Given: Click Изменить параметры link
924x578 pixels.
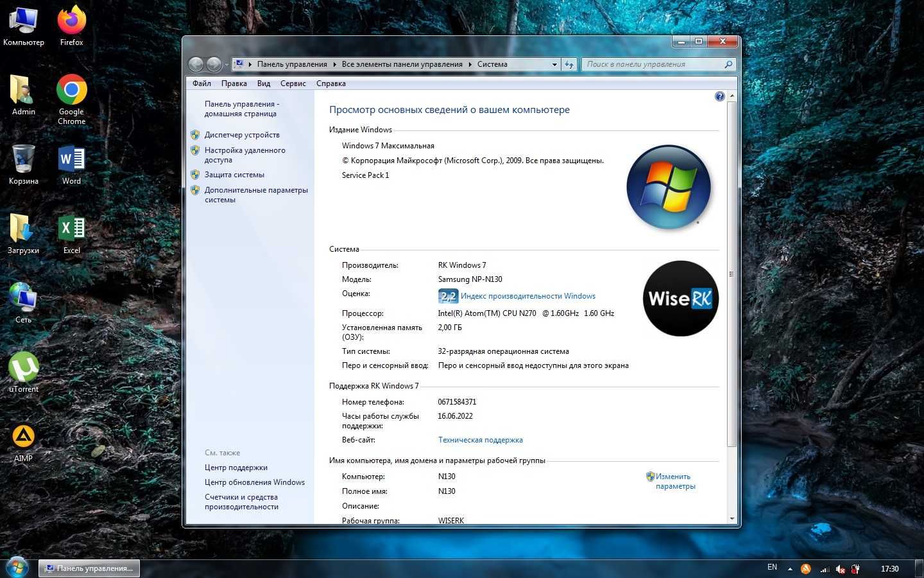Looking at the screenshot, I should (675, 481).
